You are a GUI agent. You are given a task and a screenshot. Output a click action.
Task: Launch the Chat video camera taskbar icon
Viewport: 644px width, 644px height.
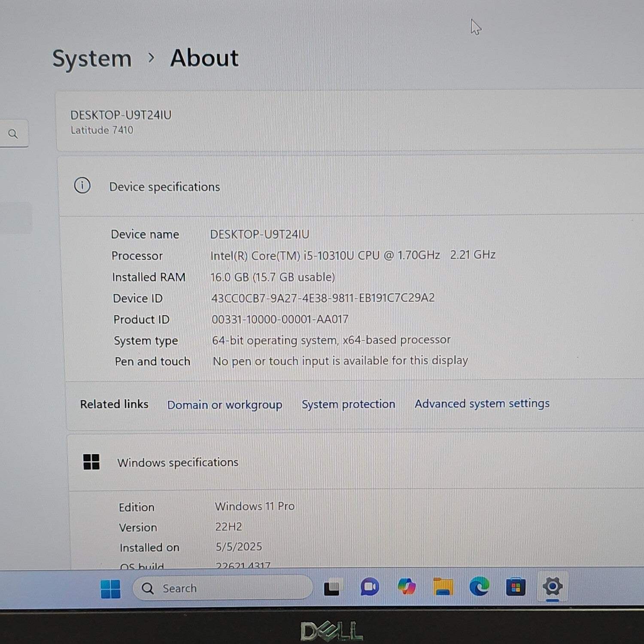369,587
